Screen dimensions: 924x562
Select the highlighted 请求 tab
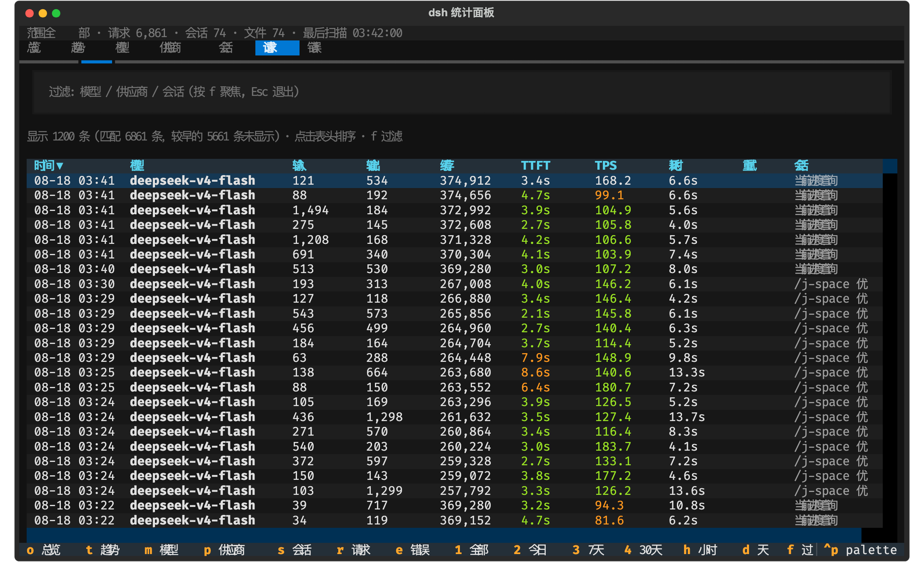pos(277,48)
